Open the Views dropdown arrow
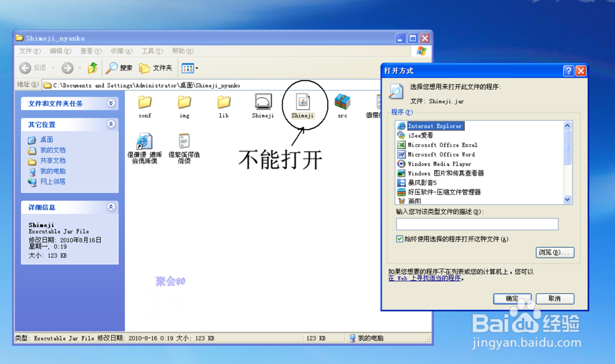The width and height of the screenshot is (615, 364). click(x=197, y=68)
